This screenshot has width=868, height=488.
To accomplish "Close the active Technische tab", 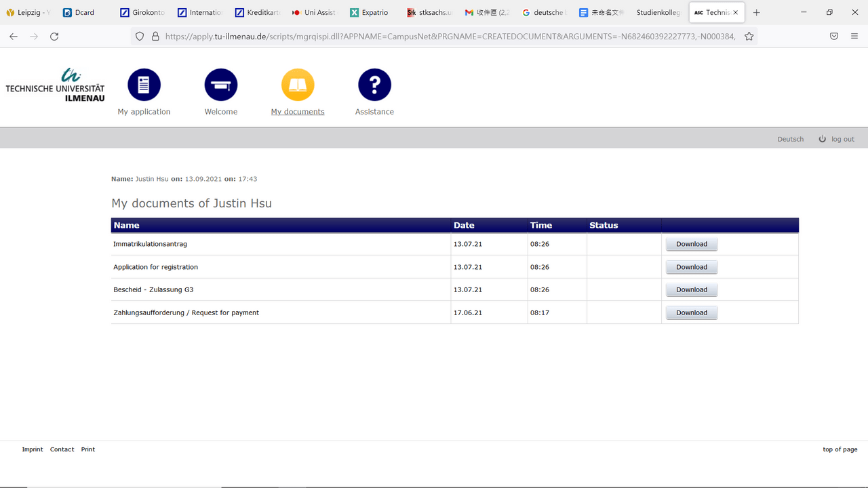I will pyautogui.click(x=736, y=12).
